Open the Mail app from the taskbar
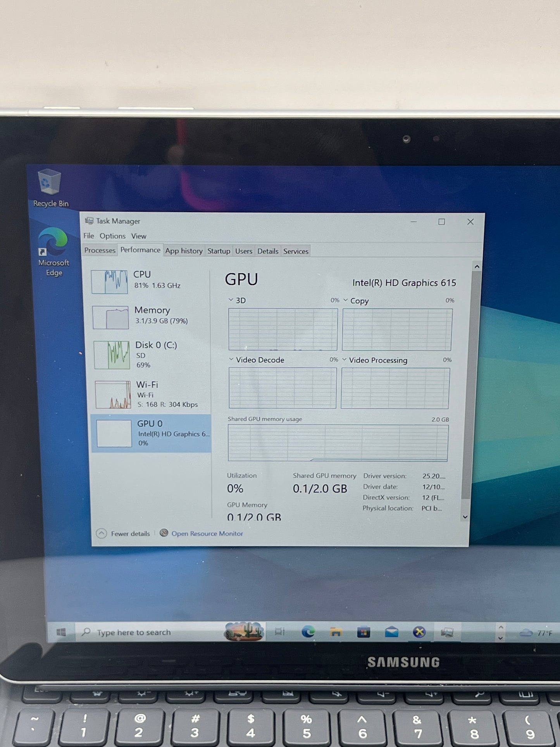This screenshot has width=560, height=747. [391, 632]
